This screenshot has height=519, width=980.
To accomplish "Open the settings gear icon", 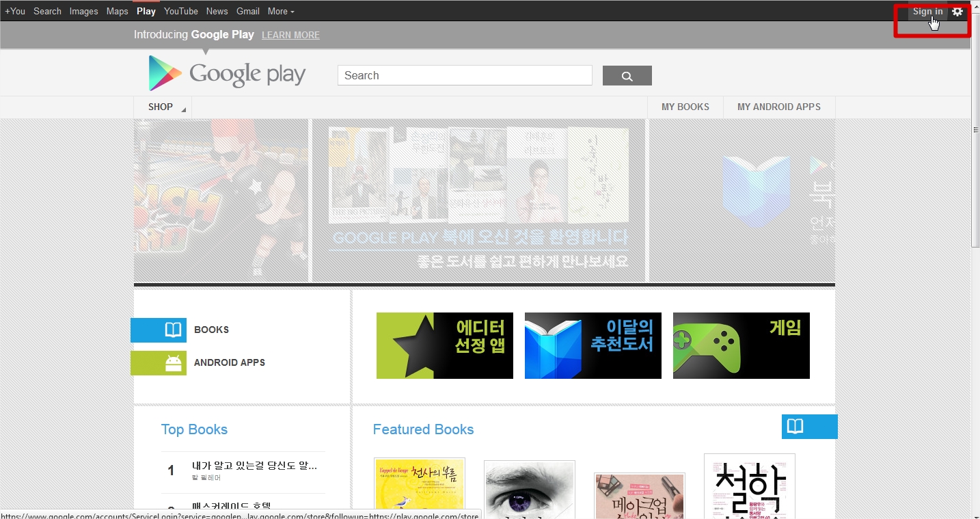I will click(957, 12).
